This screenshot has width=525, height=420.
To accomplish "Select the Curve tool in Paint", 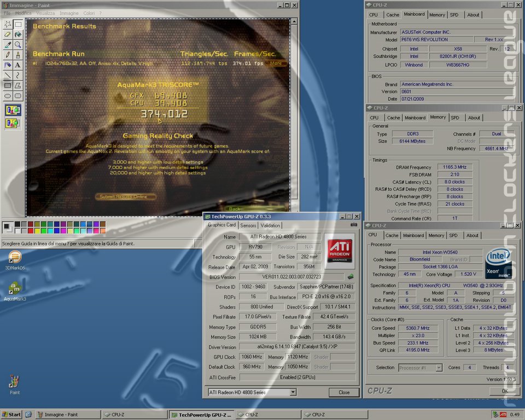I will coord(18,75).
